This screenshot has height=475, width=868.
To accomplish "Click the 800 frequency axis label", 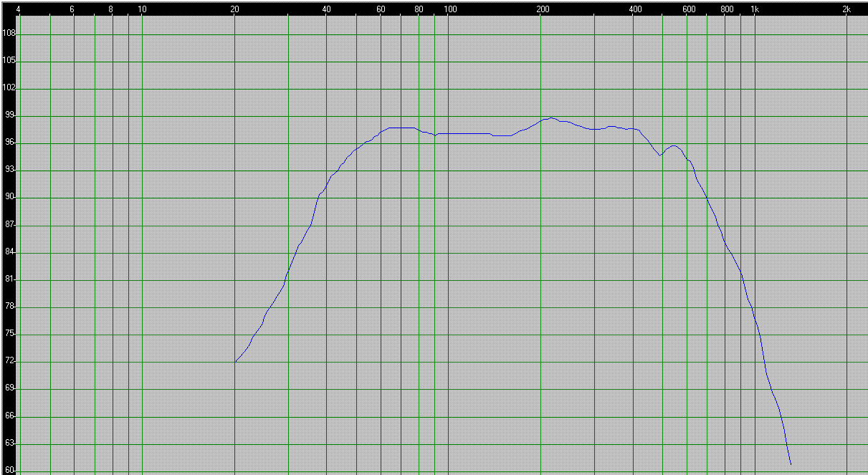I will pyautogui.click(x=727, y=9).
